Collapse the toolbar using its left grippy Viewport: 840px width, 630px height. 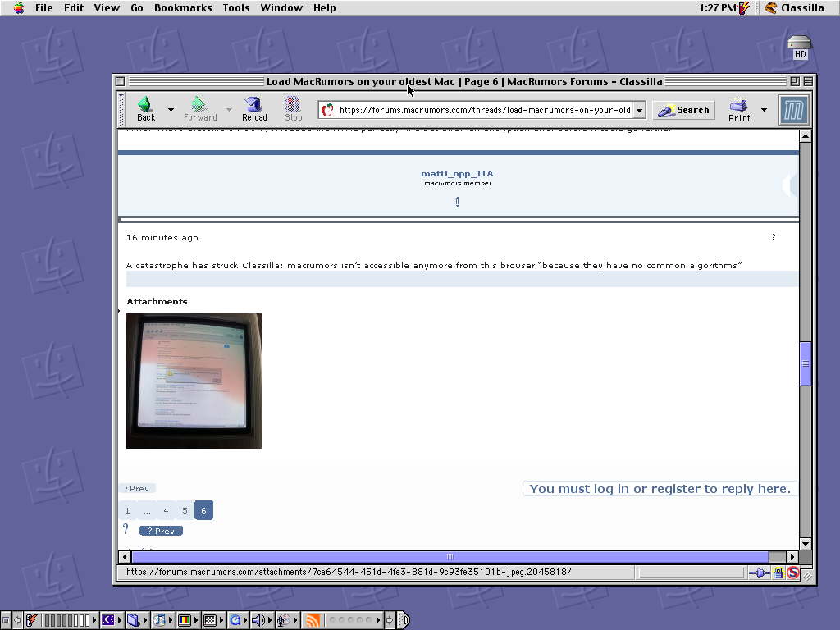tap(121, 110)
